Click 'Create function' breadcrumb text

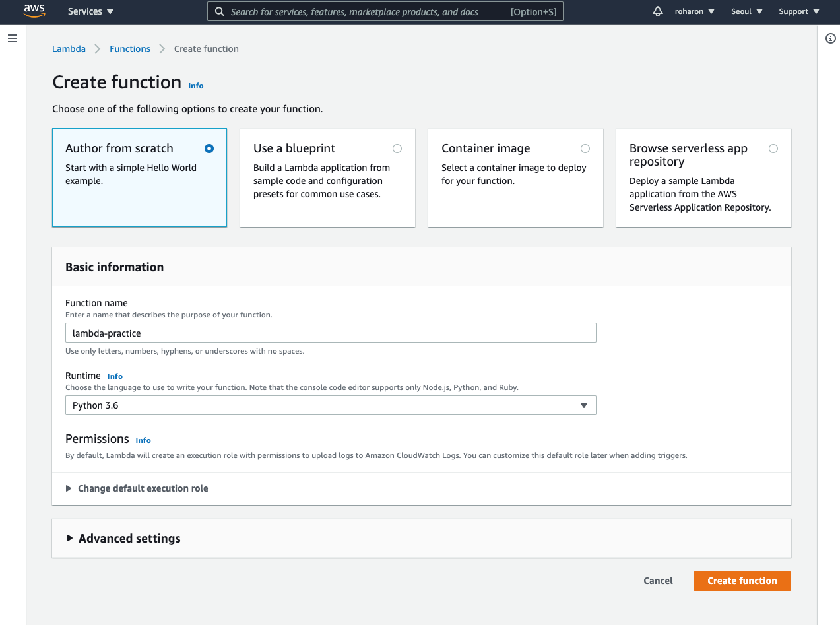point(207,49)
